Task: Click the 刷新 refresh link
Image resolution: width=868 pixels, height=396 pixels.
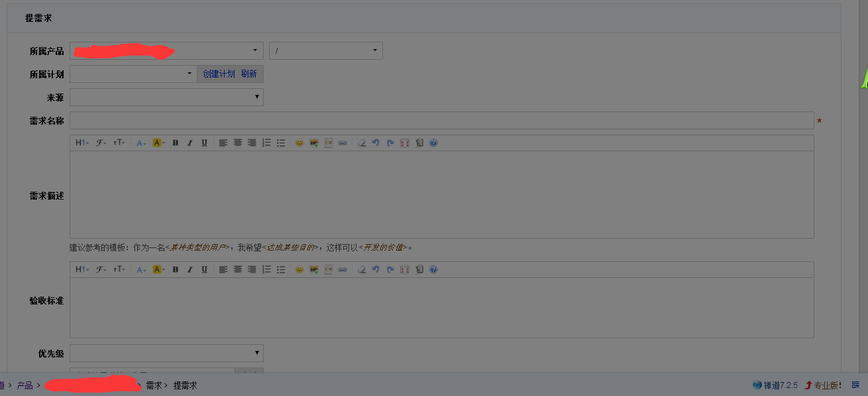Action: pos(249,74)
